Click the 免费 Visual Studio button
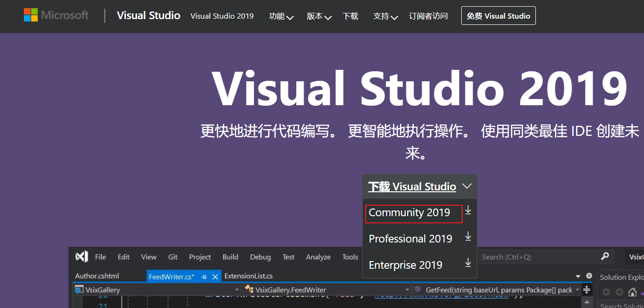The height and width of the screenshot is (308, 644). pos(498,16)
